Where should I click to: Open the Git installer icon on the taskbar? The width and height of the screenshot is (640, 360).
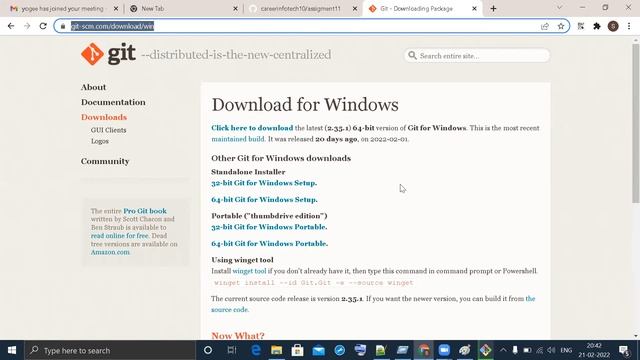pyautogui.click(x=486, y=350)
